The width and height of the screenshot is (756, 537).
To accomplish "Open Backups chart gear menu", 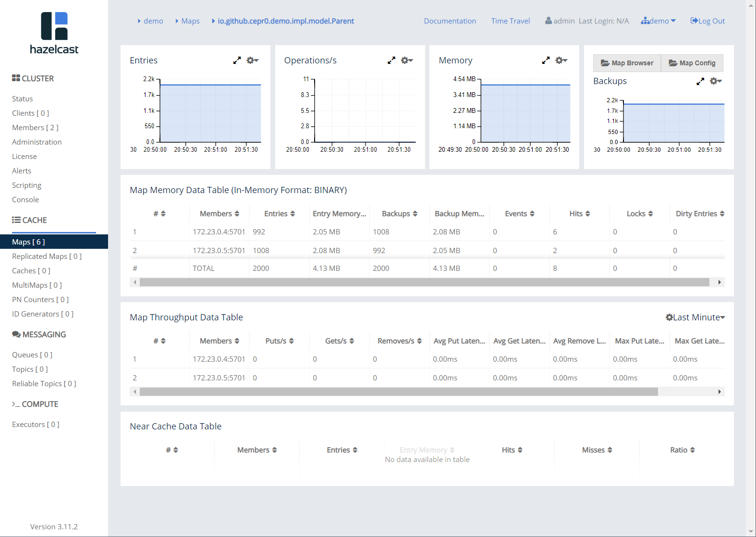I will 716,81.
